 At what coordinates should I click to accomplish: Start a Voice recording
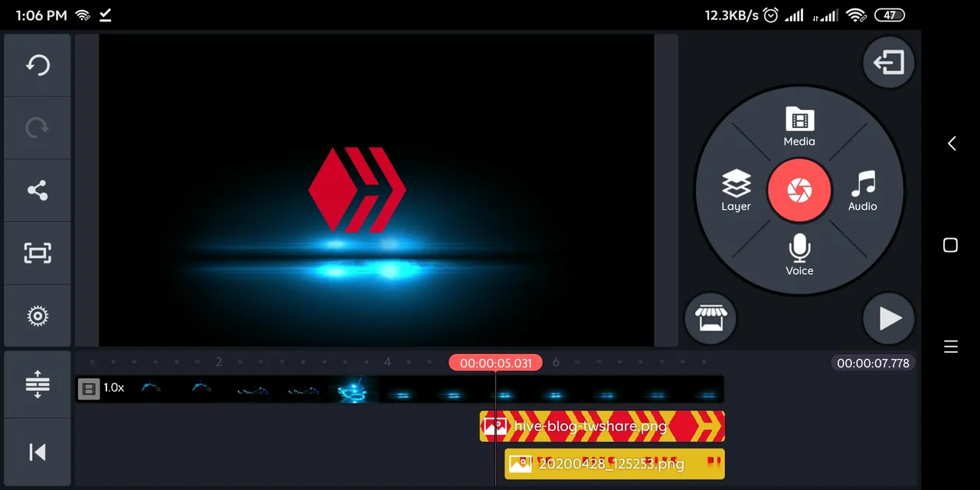click(799, 255)
